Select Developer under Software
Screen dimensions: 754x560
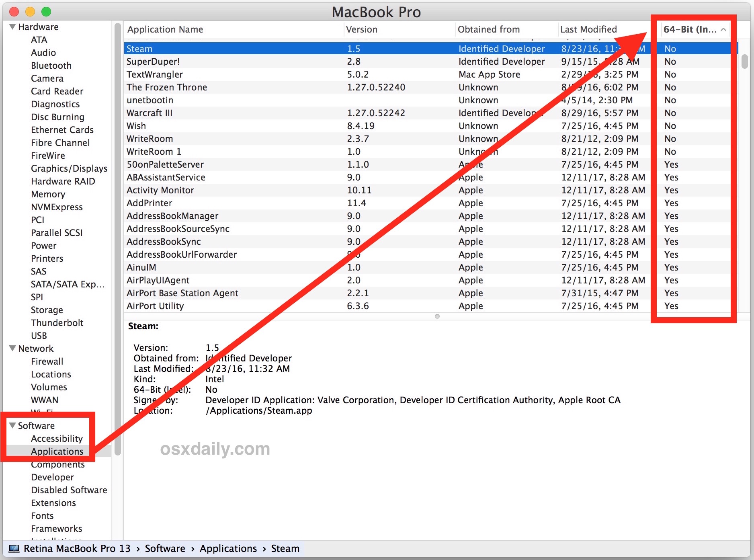pos(52,477)
